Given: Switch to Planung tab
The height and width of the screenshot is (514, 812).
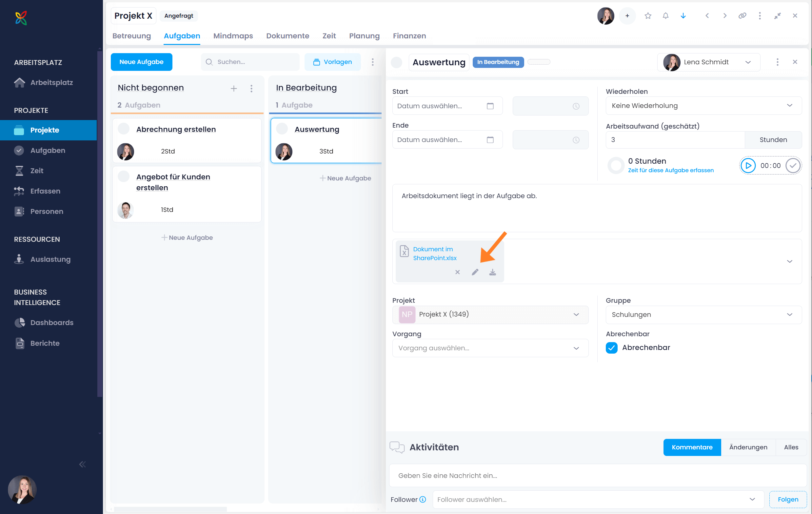Looking at the screenshot, I should (364, 36).
